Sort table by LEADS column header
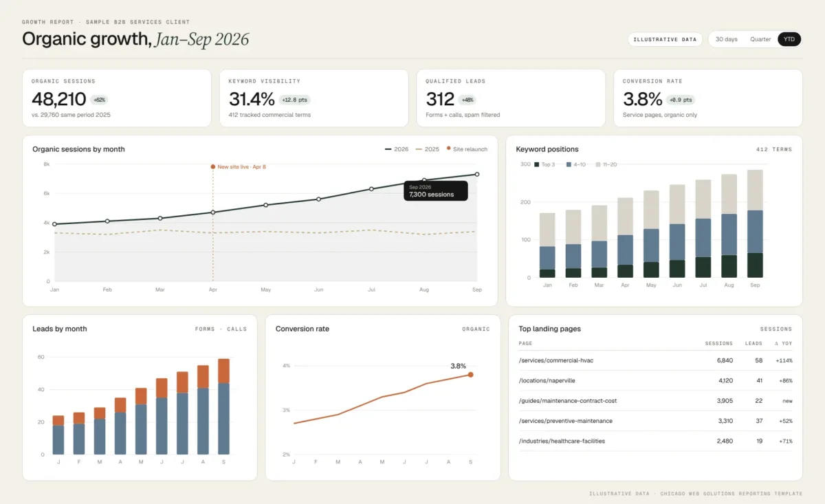 pyautogui.click(x=753, y=343)
